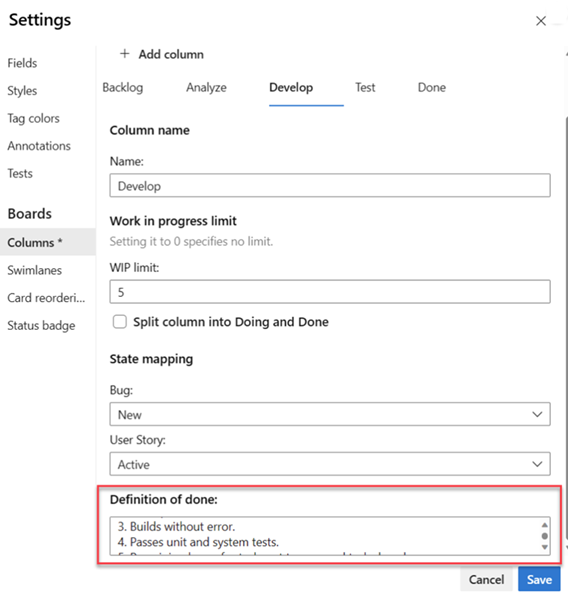Viewport: 568px width, 598px height.
Task: Switch to the Test column tab
Action: [365, 88]
